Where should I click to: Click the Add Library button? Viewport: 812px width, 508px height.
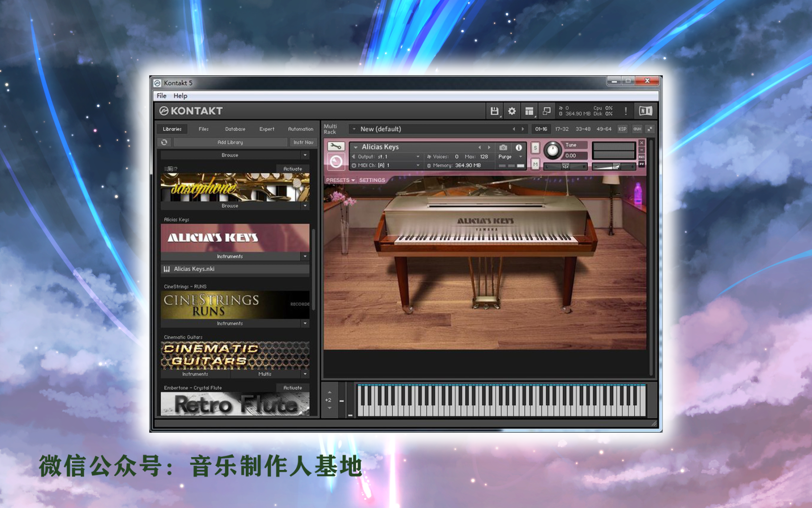(230, 142)
